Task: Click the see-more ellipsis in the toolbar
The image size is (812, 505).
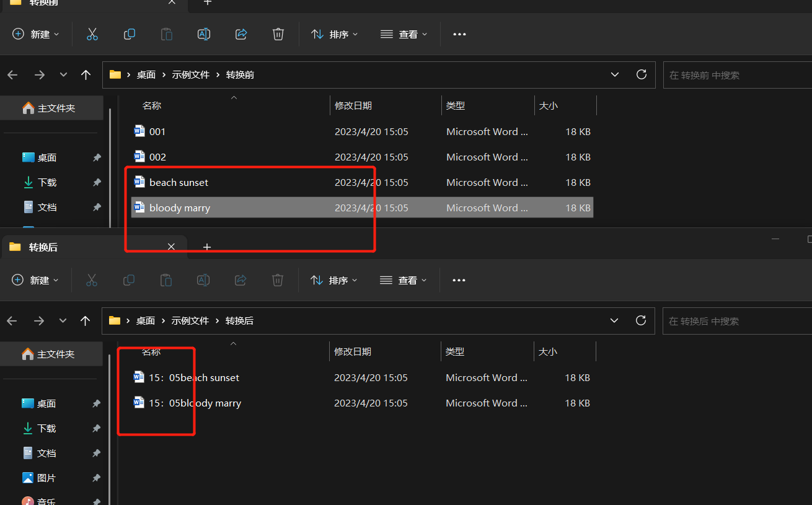Action: click(x=459, y=34)
